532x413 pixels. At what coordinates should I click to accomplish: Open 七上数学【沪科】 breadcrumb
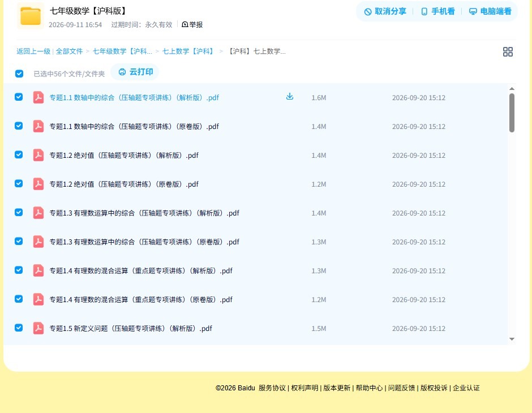pos(188,51)
